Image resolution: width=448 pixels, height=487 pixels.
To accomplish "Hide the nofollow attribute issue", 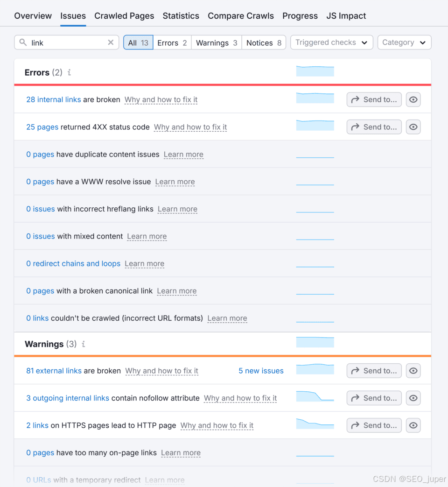I will click(x=413, y=398).
